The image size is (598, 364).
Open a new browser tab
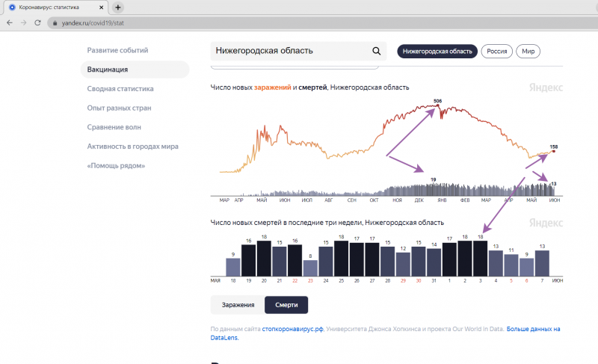(118, 7)
